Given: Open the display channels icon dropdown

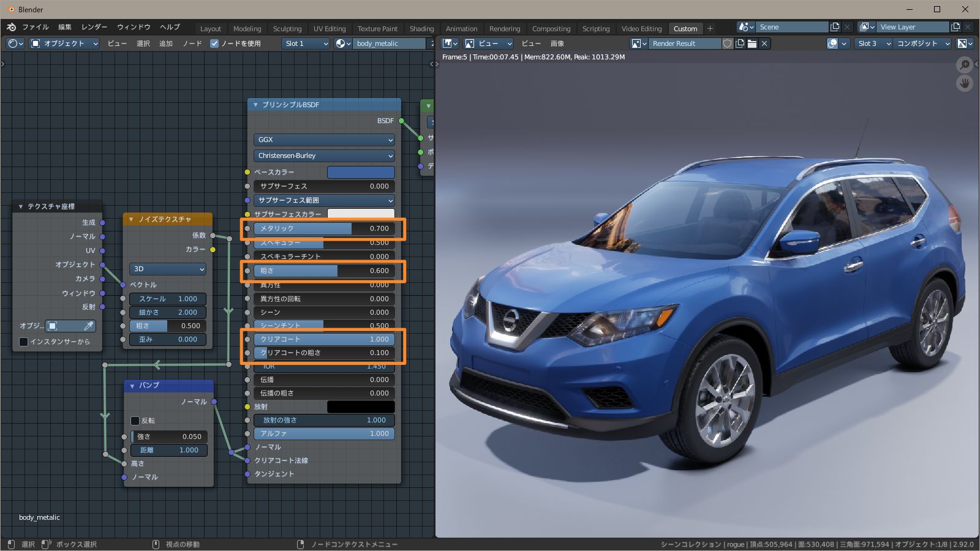Looking at the screenshot, I should click(x=965, y=43).
